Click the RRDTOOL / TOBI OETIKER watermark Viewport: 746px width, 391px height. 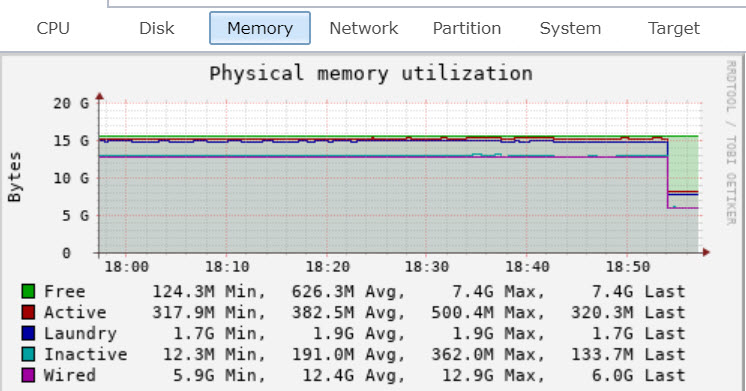(x=731, y=143)
